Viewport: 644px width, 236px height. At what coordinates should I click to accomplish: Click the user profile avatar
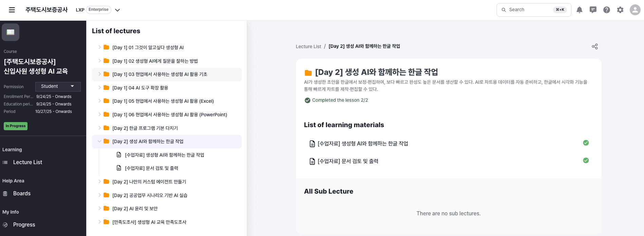pyautogui.click(x=635, y=10)
